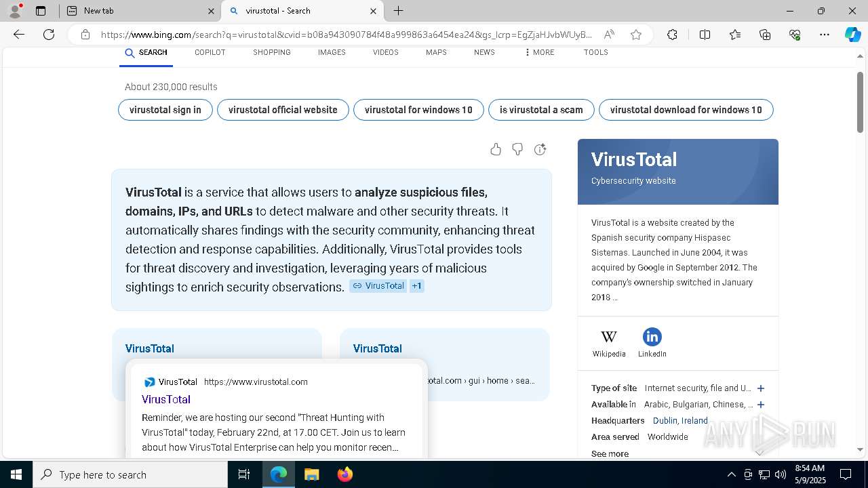Open the MORE dropdown in search nav
The width and height of the screenshot is (868, 488).
539,52
